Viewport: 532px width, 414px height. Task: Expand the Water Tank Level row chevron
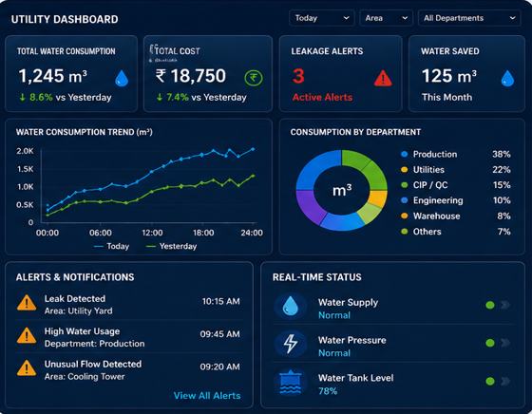505,381
